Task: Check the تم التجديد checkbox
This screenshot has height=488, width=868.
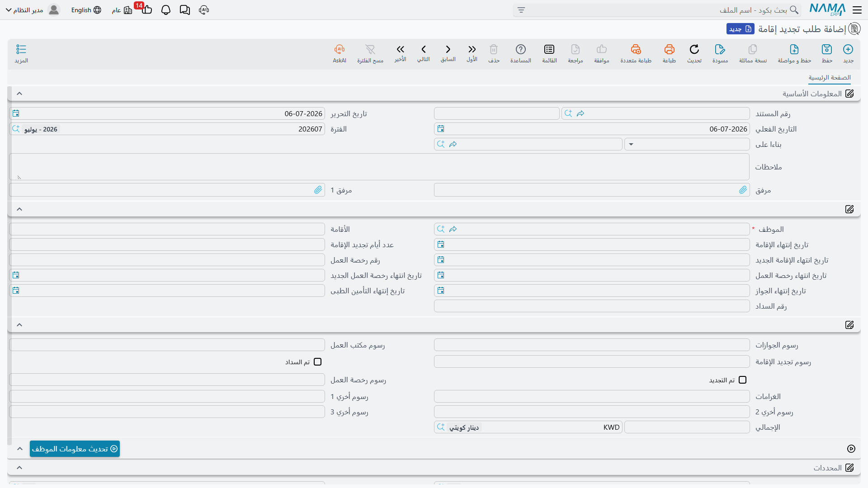Action: (742, 380)
